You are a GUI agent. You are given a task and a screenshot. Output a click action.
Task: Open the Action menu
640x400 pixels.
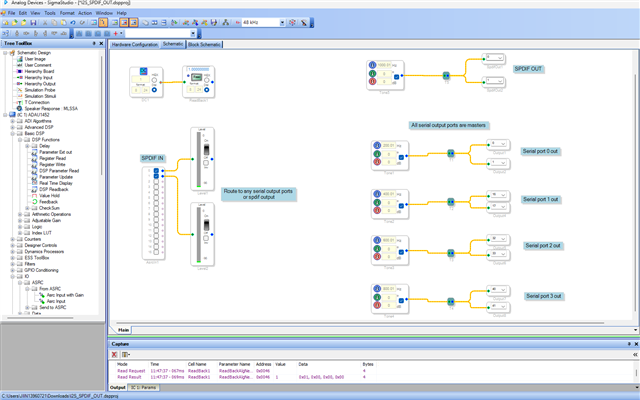pyautogui.click(x=85, y=13)
